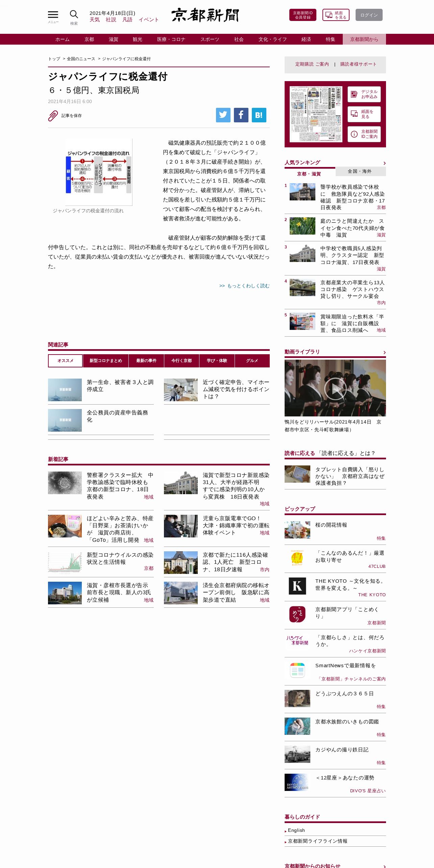Expand 動画ライブラリ arrow
This screenshot has height=868, width=434.
pos(384,353)
